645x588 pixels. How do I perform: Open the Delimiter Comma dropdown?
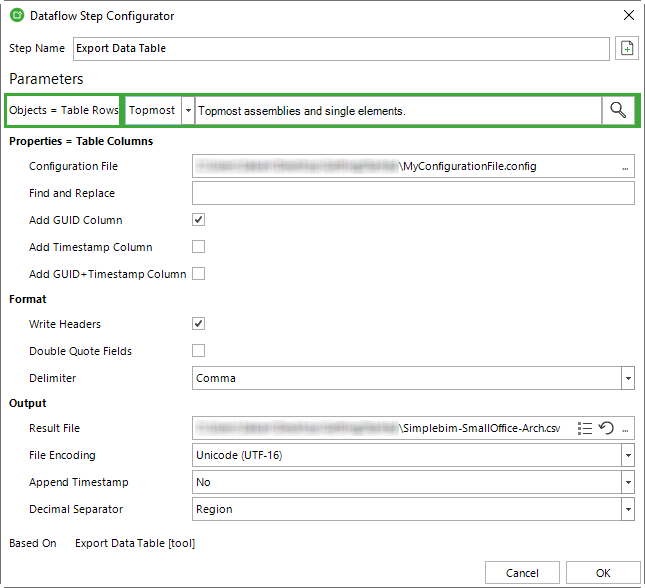(x=628, y=378)
